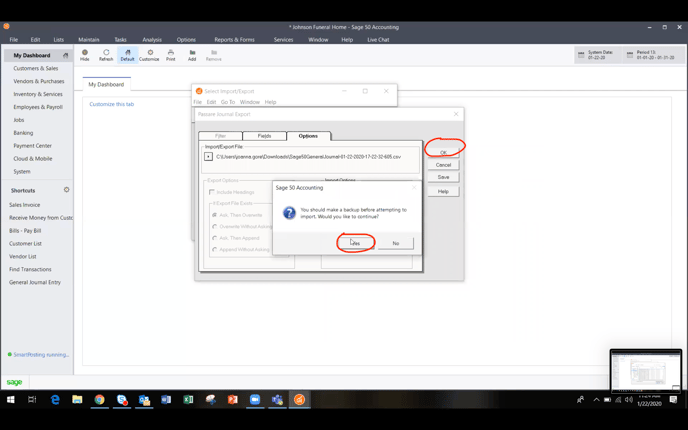Click the Customize this tab link
Screen dimensions: 688x430
[x=111, y=104]
